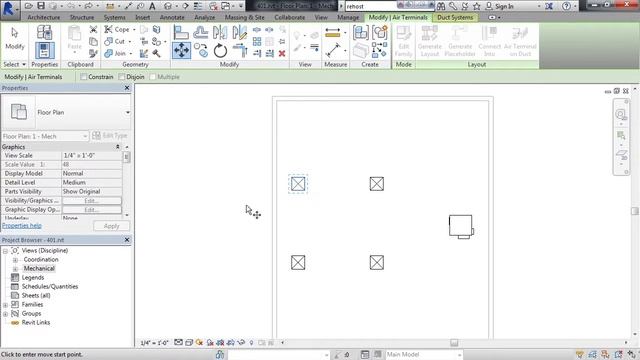
Task: Click the Copy tool icon in Modify panel
Action: pyautogui.click(x=201, y=51)
